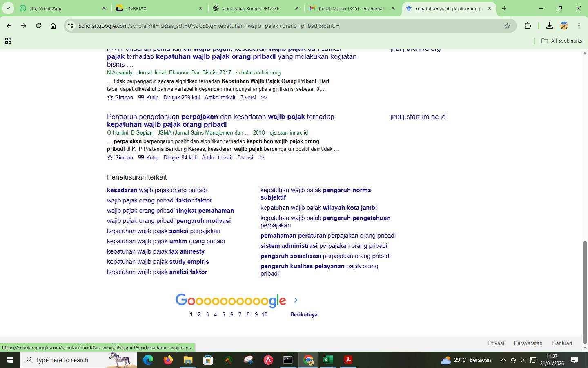Click the bookmark star in the address bar
This screenshot has width=588, height=368.
click(x=507, y=26)
